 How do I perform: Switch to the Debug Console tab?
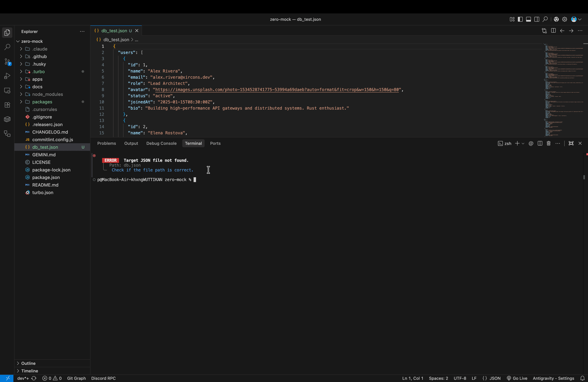pyautogui.click(x=161, y=143)
